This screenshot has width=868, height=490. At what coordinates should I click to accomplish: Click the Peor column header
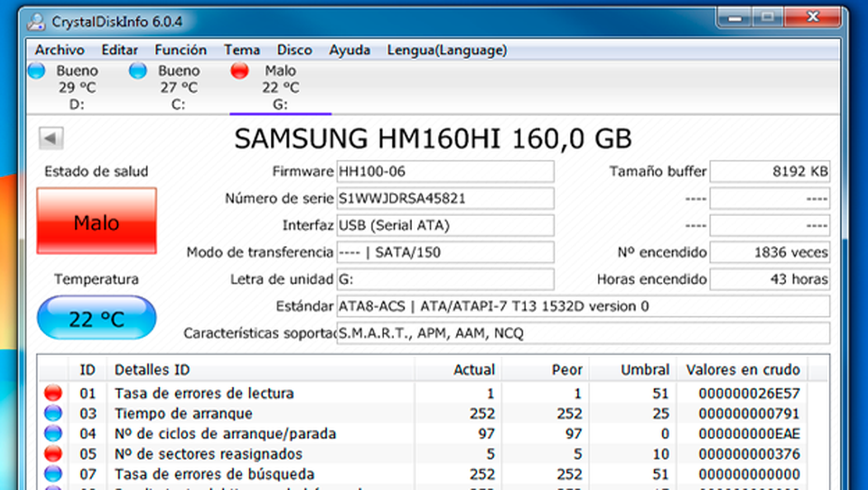[x=545, y=370]
